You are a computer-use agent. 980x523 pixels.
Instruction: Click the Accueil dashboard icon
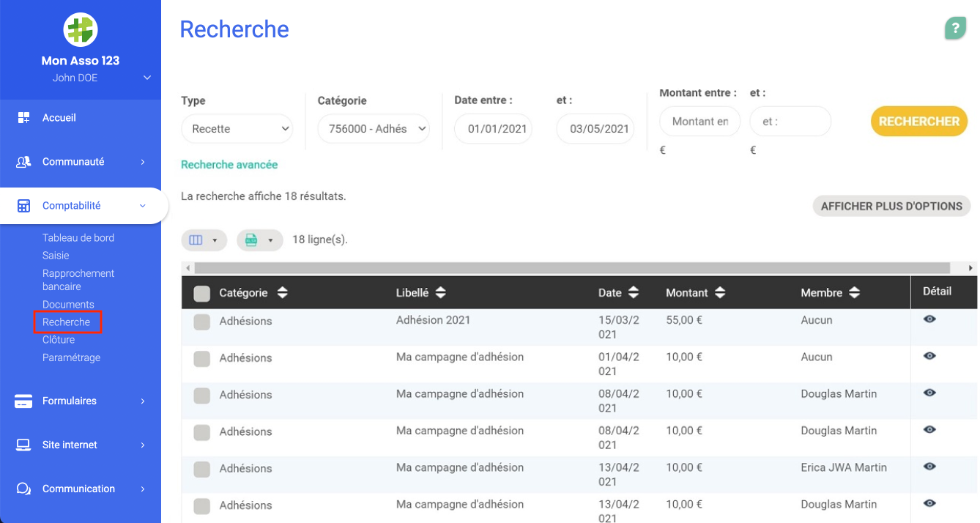point(23,118)
